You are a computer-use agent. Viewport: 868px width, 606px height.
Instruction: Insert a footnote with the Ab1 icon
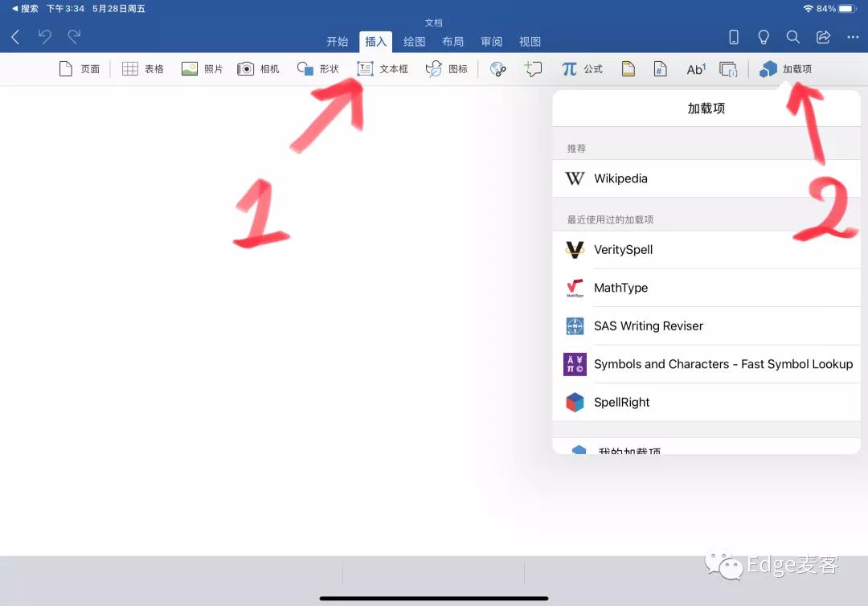point(694,68)
